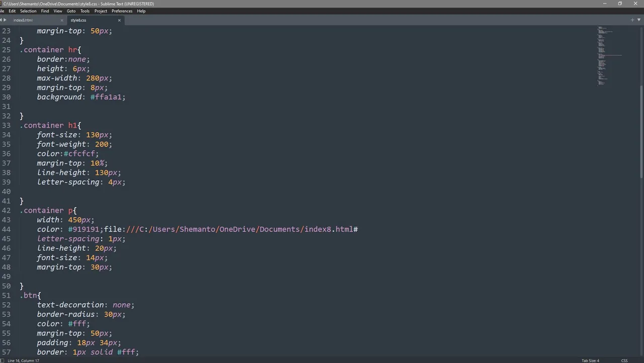Viewport: 644px width, 363px height.
Task: Place cursor on #919191 color value
Action: 84,229
